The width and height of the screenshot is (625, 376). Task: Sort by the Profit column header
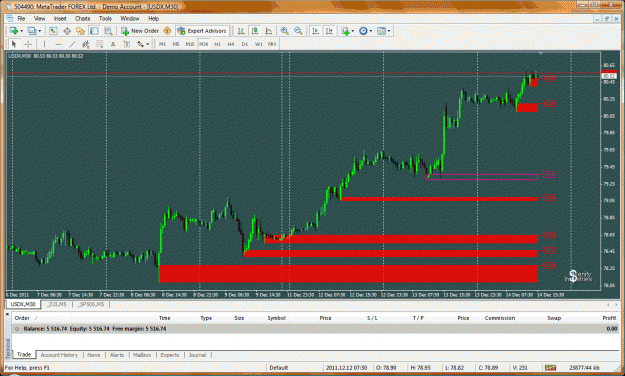click(x=609, y=318)
